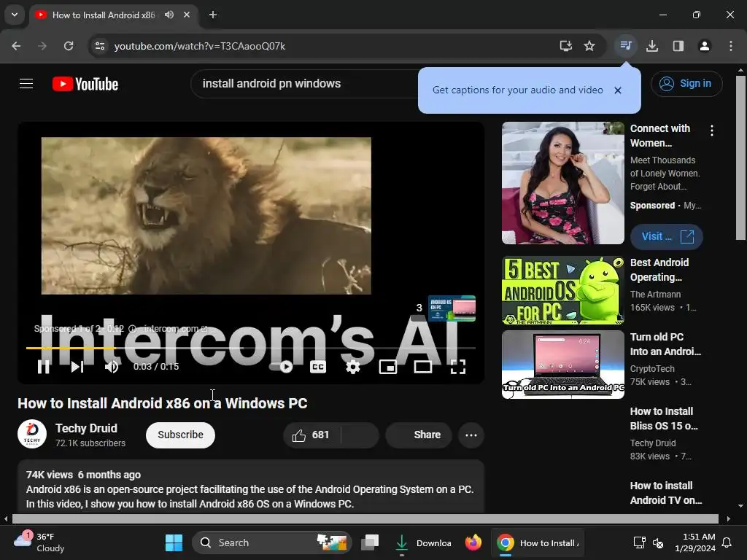Click taskbar Search box
This screenshot has height=560, width=747.
[x=271, y=542]
